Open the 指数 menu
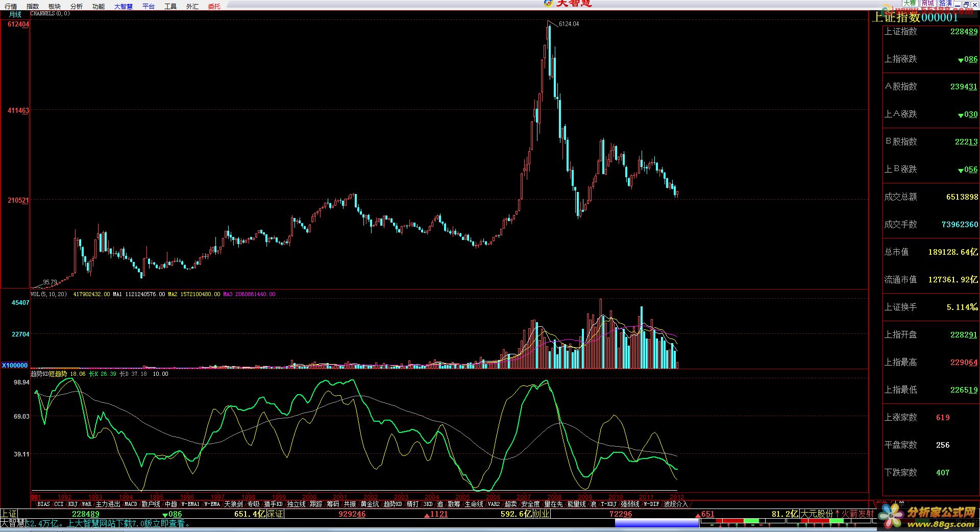 [33, 7]
